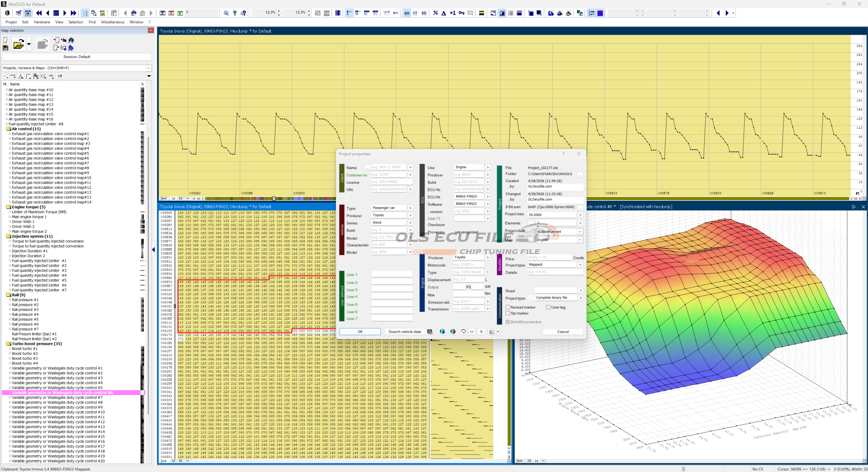The image size is (868, 472).
Task: Collapse the Air control (15) folder
Action: pyautogui.click(x=8, y=129)
